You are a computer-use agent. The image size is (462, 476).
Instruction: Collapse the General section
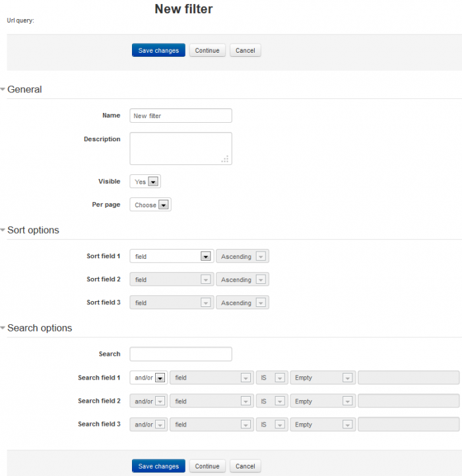[24, 90]
